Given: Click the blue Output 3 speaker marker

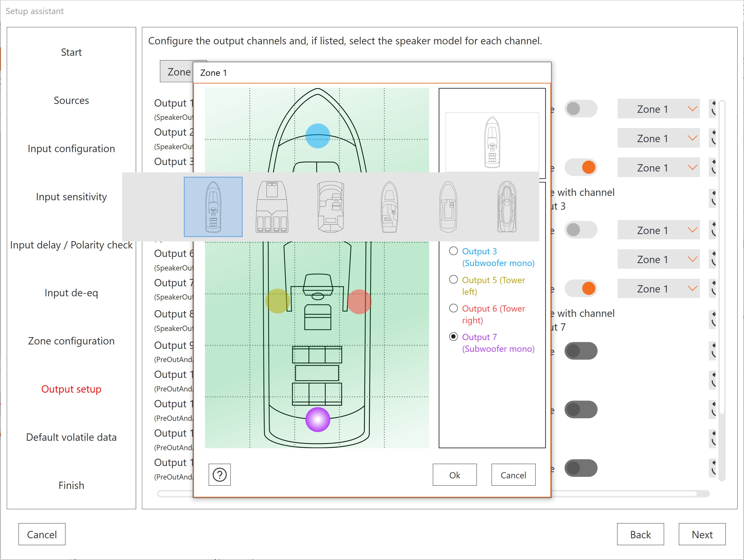Looking at the screenshot, I should pyautogui.click(x=318, y=136).
